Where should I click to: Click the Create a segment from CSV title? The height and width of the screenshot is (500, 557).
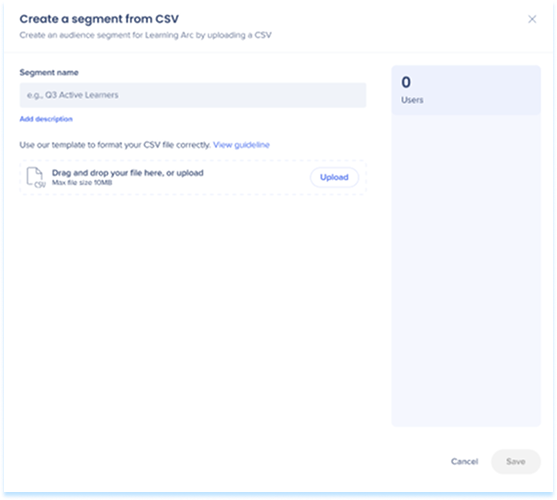tap(99, 19)
